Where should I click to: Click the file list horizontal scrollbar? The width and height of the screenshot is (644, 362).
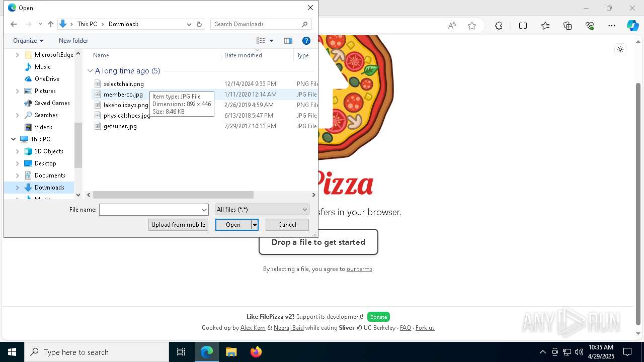tap(173, 195)
